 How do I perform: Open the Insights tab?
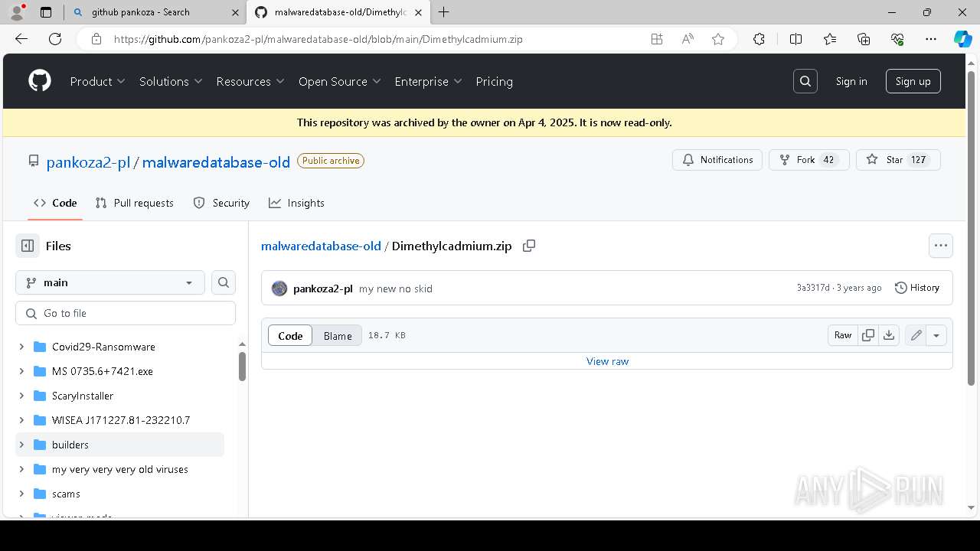click(x=296, y=203)
